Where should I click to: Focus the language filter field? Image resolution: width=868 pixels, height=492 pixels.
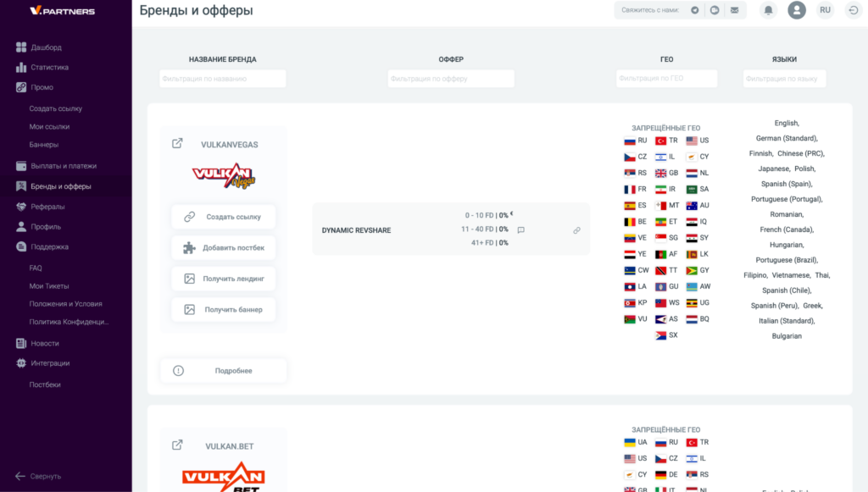click(784, 79)
